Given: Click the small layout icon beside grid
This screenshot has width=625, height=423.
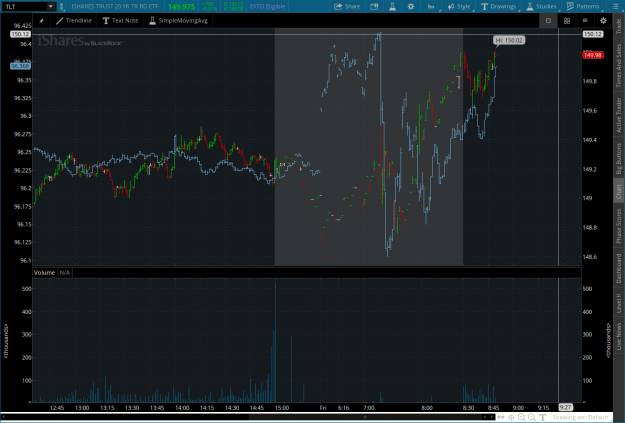Looking at the screenshot, I should 585,20.
